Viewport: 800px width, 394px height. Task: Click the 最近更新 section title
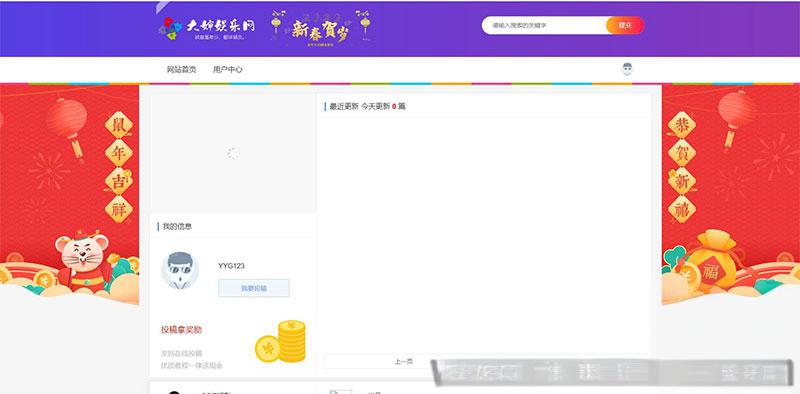(344, 107)
